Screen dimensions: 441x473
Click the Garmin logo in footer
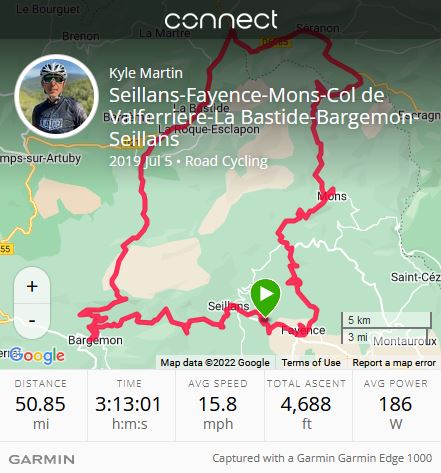(x=42, y=459)
